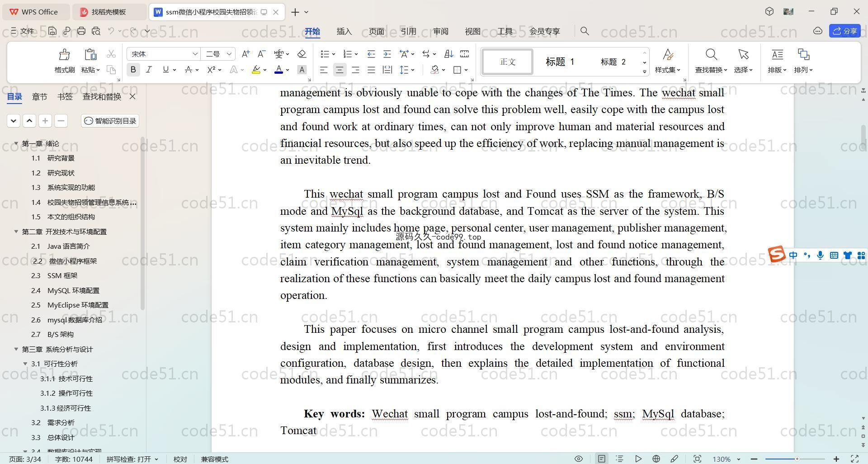Switch to the 视图 ribbon tab
868x464 pixels.
[472, 31]
